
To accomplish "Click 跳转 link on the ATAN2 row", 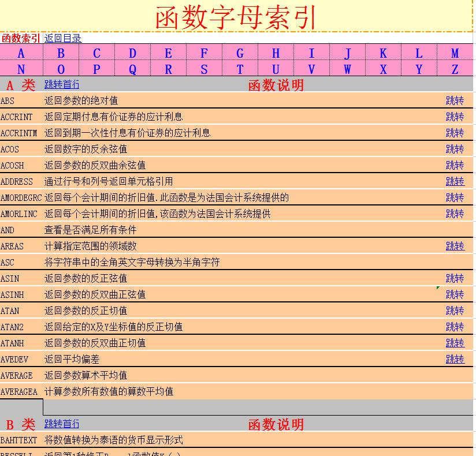I will [455, 327].
